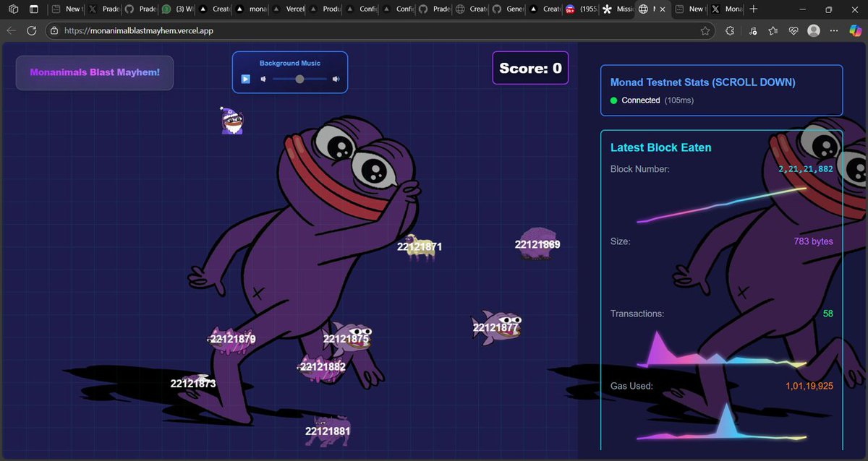
Task: Blast the fish labeled 22121875
Action: [349, 338]
